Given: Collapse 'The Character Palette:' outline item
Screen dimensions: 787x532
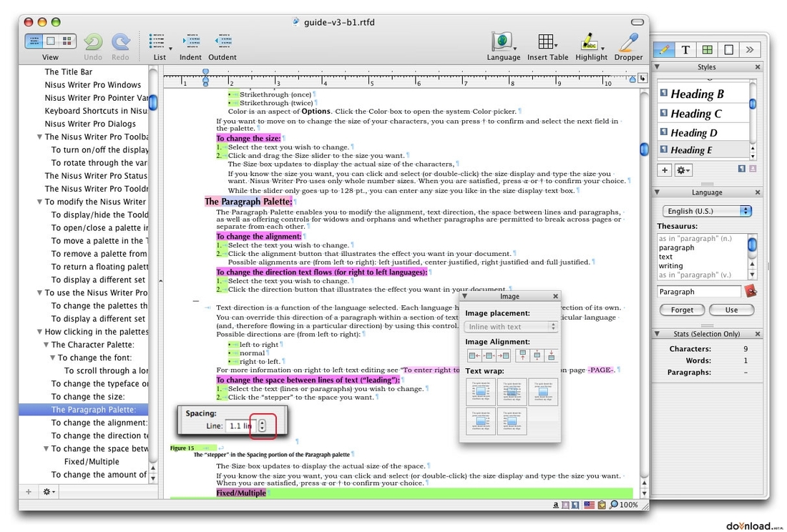Looking at the screenshot, I should [x=46, y=345].
